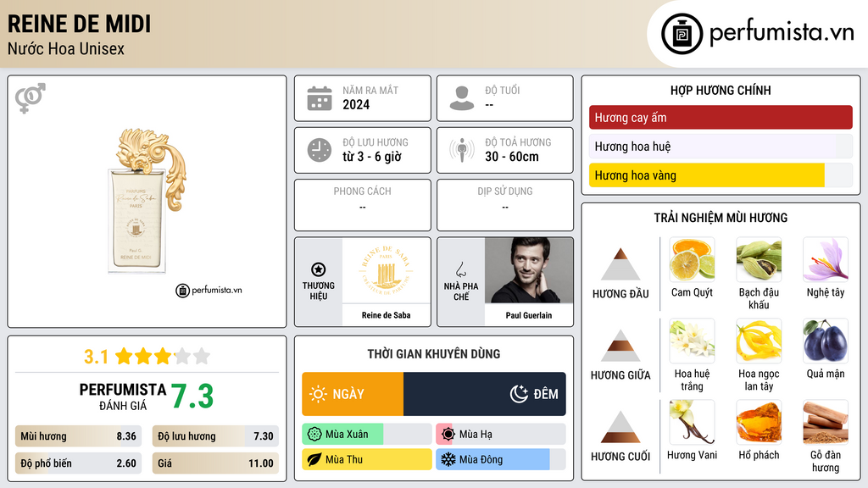Click the sun icon next to Ngày
Screen dimensions: 868x488
pyautogui.click(x=318, y=394)
